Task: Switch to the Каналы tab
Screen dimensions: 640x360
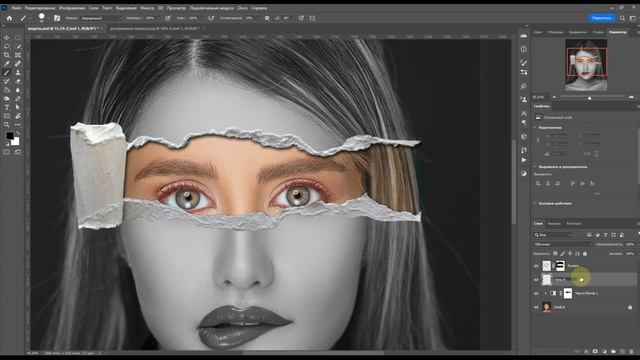Action: 554,224
